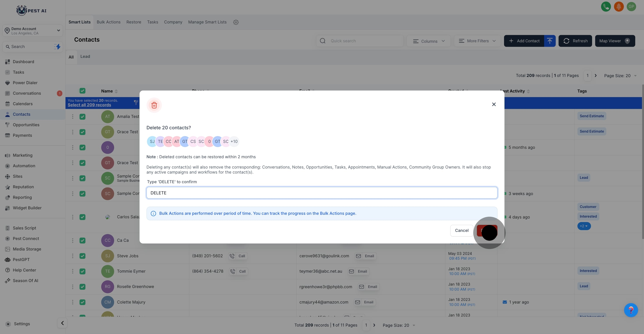644x334 pixels.
Task: Collapse sidebar with left chevron icon
Action: 62,323
